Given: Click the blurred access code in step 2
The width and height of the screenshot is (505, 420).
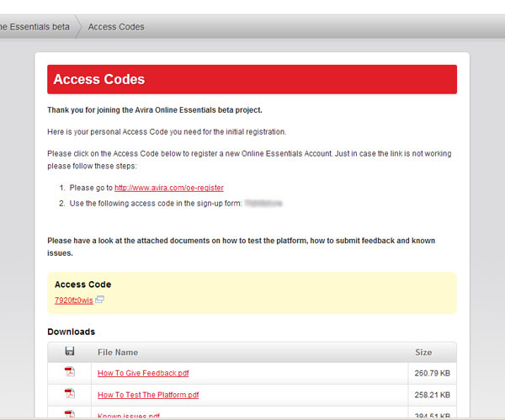Looking at the screenshot, I should 263,203.
